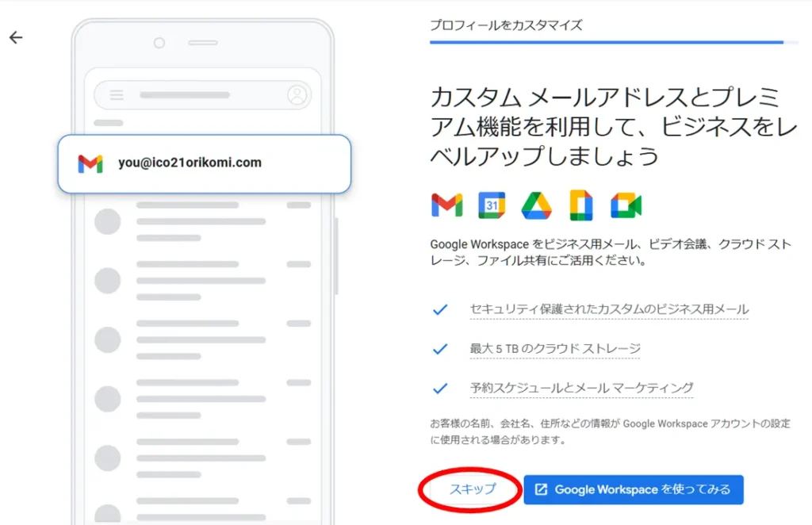Click the プロフィールをカスタマイズ header
812x525 pixels.
506,25
